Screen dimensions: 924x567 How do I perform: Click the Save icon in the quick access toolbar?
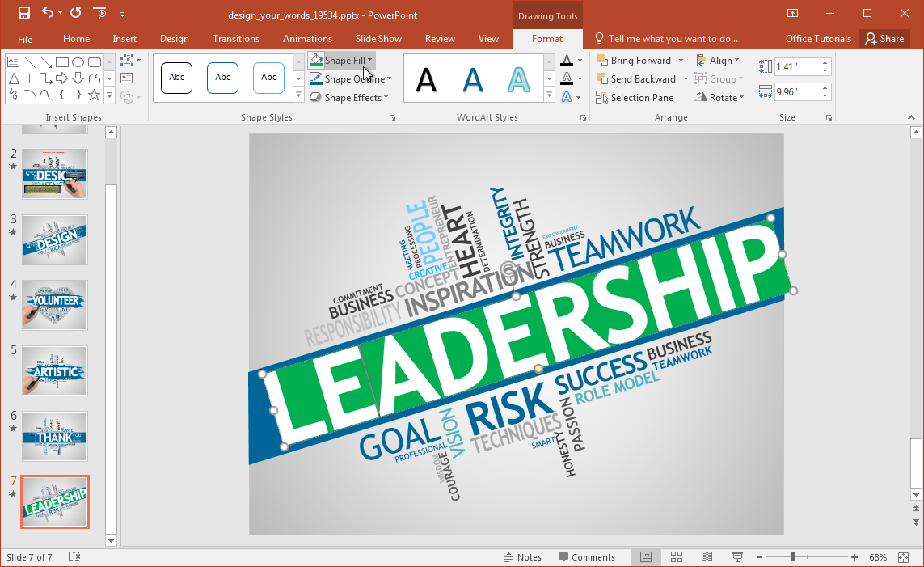(23, 13)
